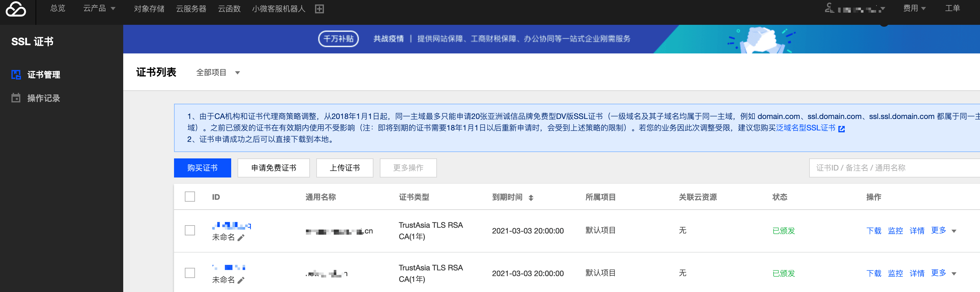
Task: Open second certificate ID link
Action: 229,267
